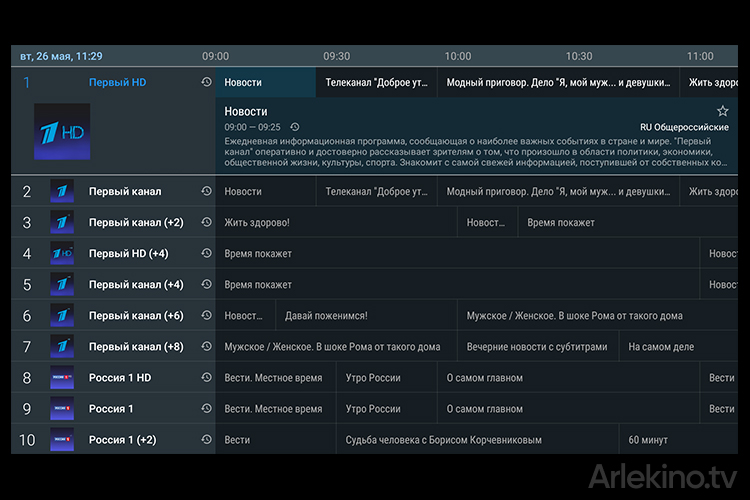Select На самом деле program

point(678,347)
